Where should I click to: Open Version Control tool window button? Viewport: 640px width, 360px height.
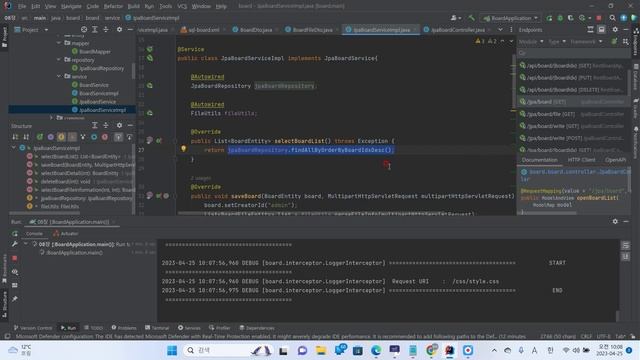tap(33, 328)
